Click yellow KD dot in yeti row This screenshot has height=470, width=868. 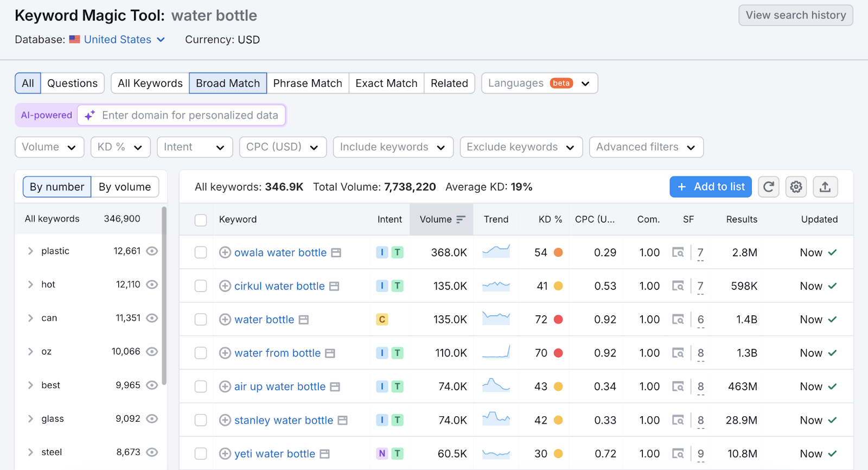(558, 454)
